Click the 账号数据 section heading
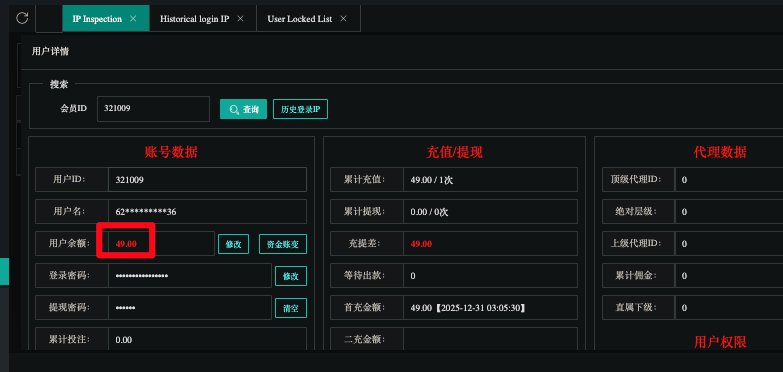783x372 pixels. [x=171, y=152]
